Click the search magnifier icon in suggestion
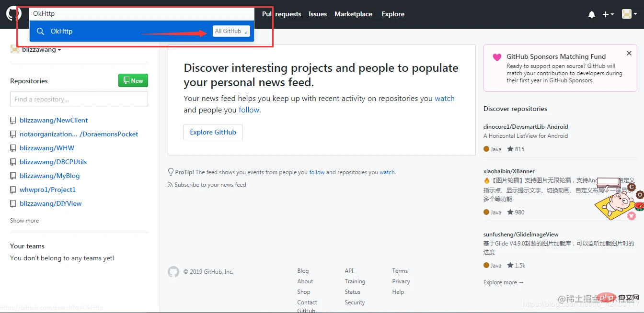644x313 pixels. tap(41, 32)
